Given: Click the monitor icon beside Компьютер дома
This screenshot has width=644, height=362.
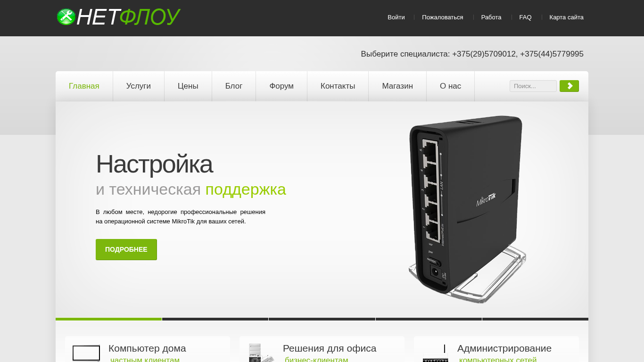Looking at the screenshot, I should (x=86, y=354).
